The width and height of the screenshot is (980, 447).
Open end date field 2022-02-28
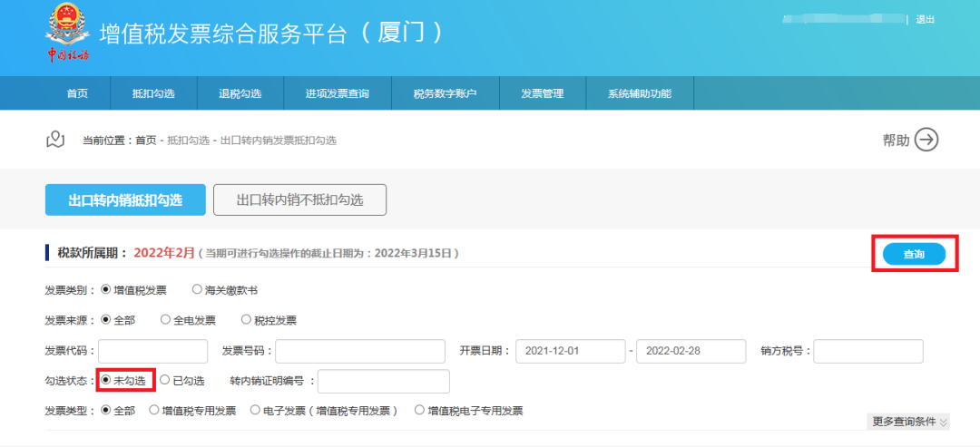(690, 351)
